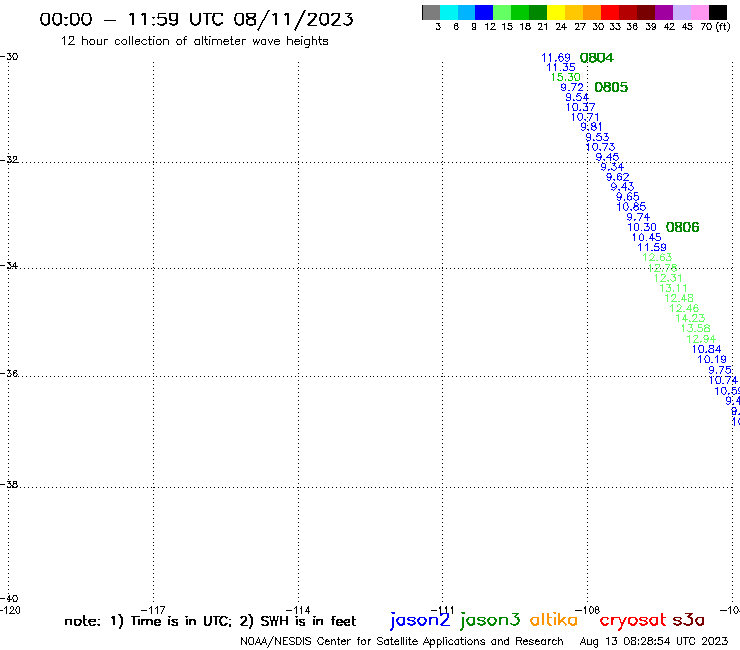Select the 10.45 wave height value
Viewport: 740px width, 650px height.
coord(647,237)
